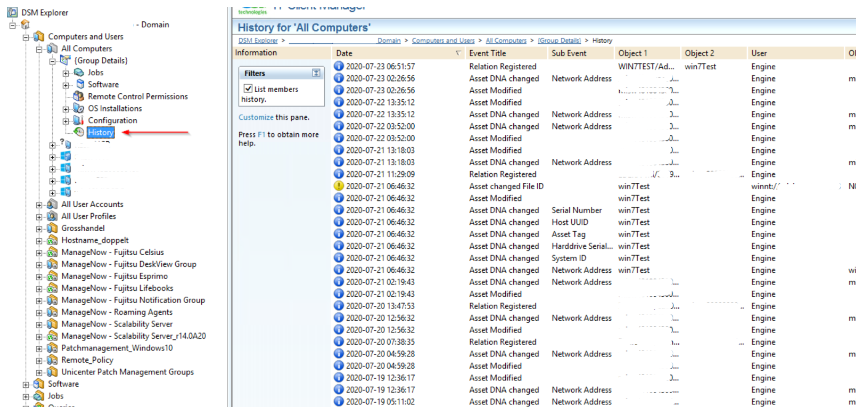Viewport: 865px width, 419px height.
Task: Expand the Configuration tree node
Action: (66, 120)
